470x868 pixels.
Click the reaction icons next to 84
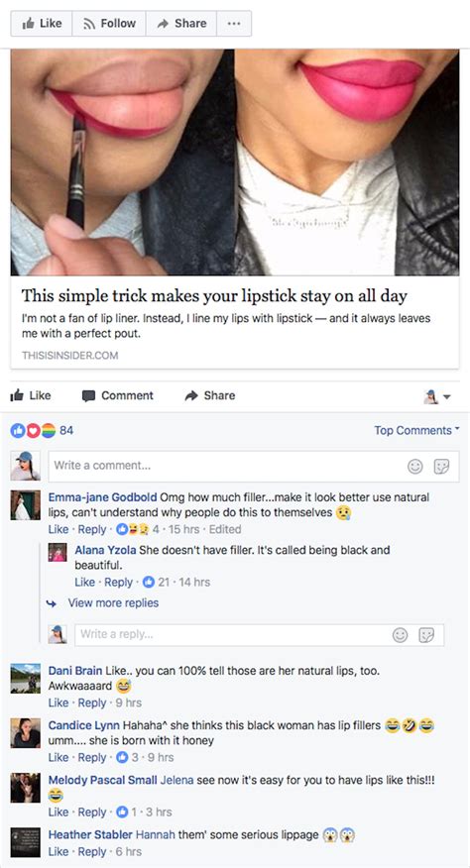(x=34, y=430)
